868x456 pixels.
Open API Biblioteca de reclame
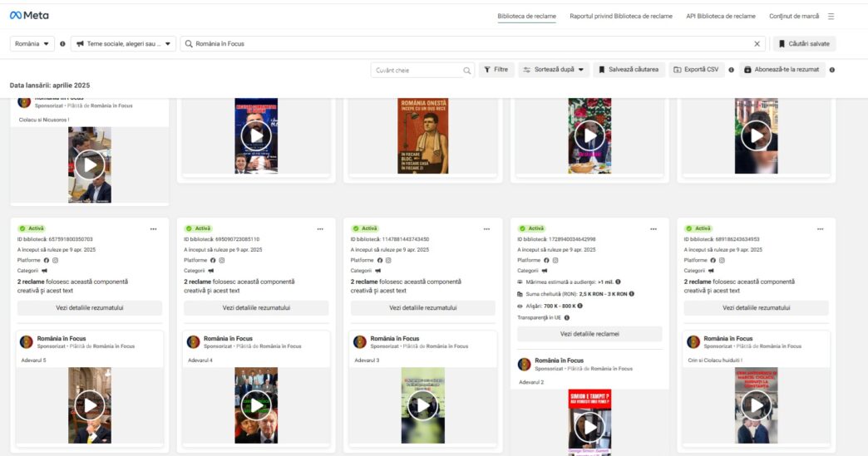click(x=721, y=17)
